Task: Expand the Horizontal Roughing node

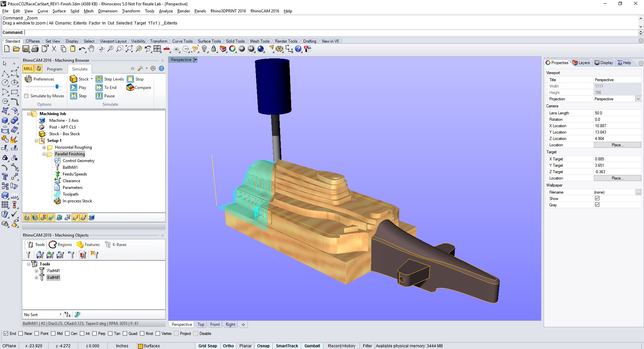Action: [44, 147]
